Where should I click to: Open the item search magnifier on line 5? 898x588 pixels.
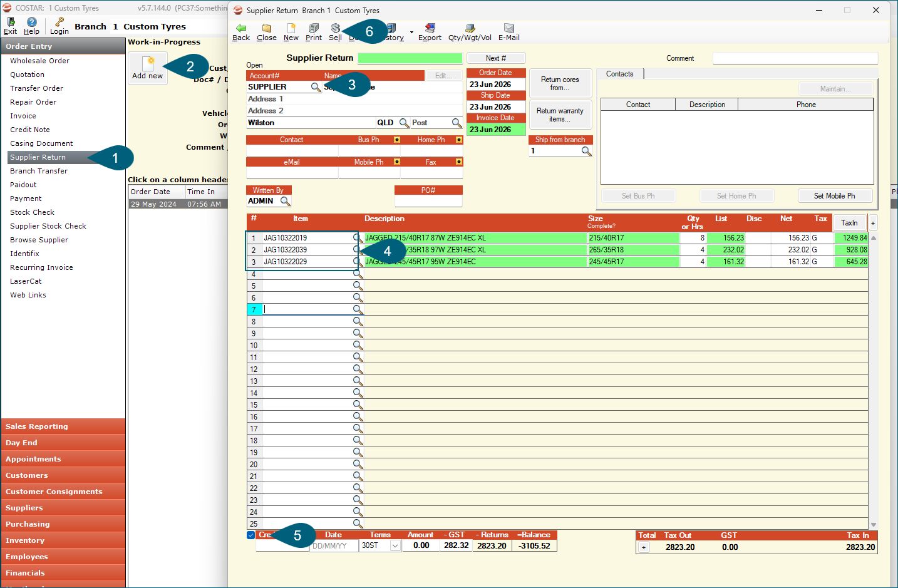(x=358, y=286)
